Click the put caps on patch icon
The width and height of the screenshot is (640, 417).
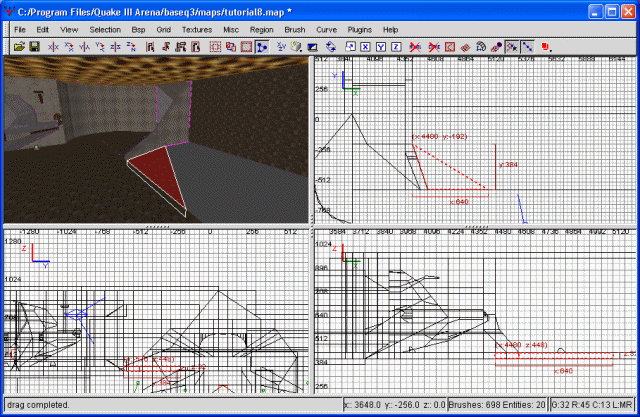(496, 47)
